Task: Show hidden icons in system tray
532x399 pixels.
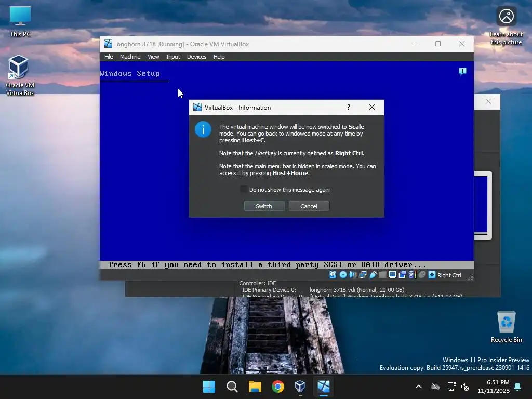Action: click(419, 387)
